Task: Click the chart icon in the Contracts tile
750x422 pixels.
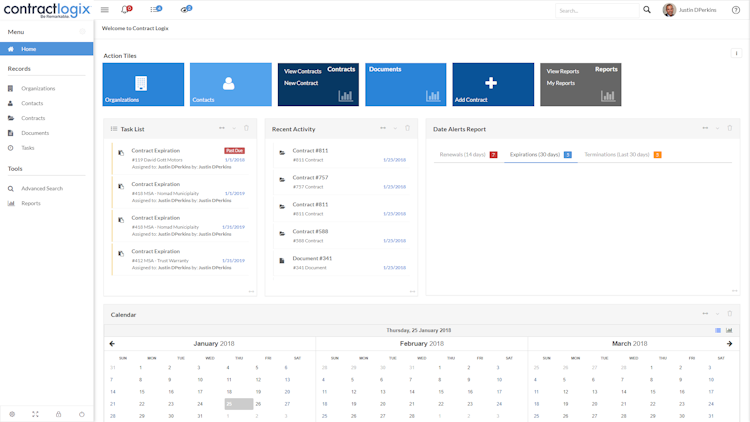Action: pyautogui.click(x=345, y=96)
